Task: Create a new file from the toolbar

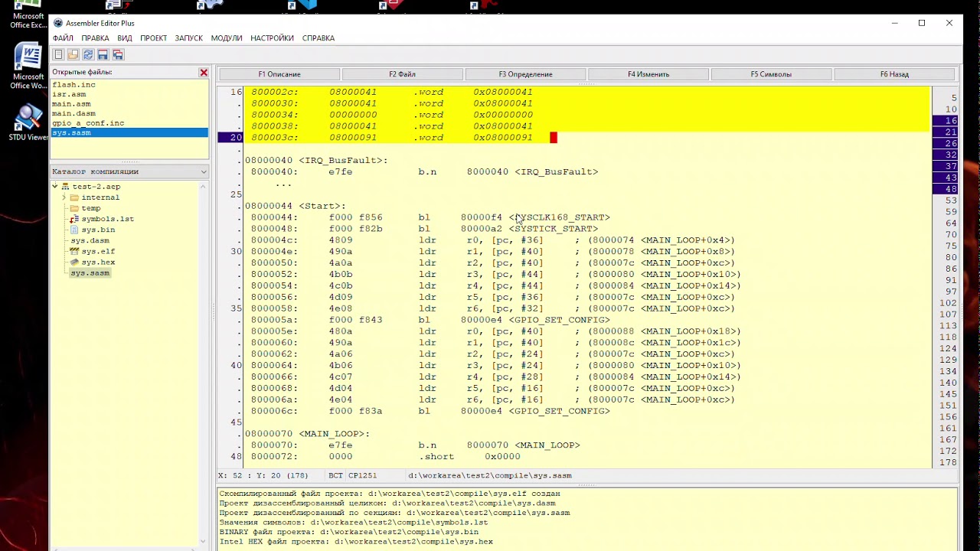Action: pyautogui.click(x=58, y=54)
